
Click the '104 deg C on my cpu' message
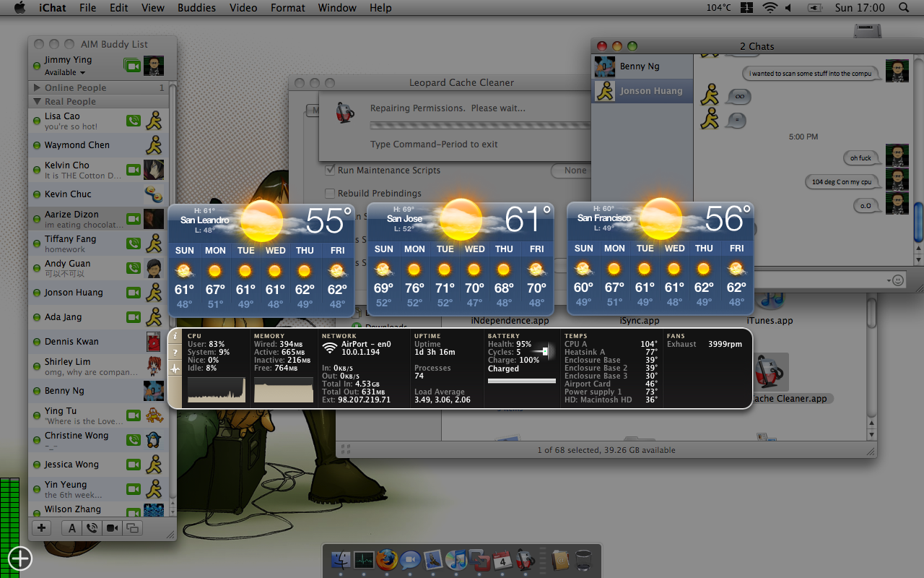842,182
